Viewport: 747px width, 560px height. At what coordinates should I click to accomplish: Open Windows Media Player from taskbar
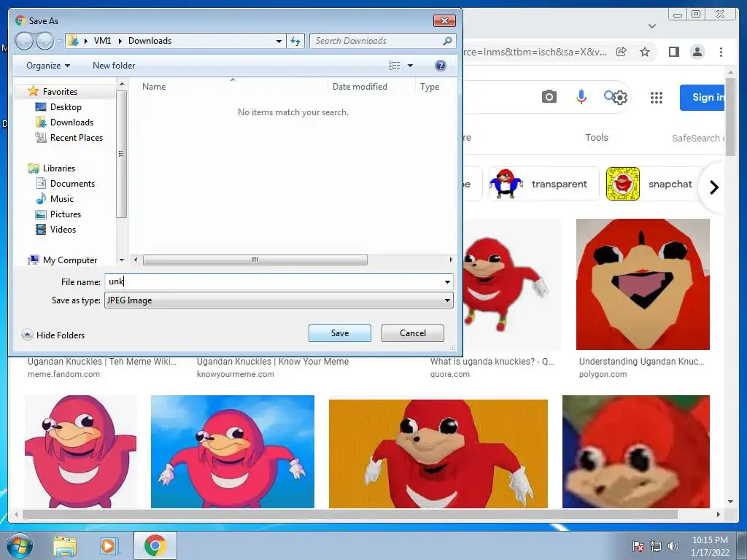tap(109, 545)
